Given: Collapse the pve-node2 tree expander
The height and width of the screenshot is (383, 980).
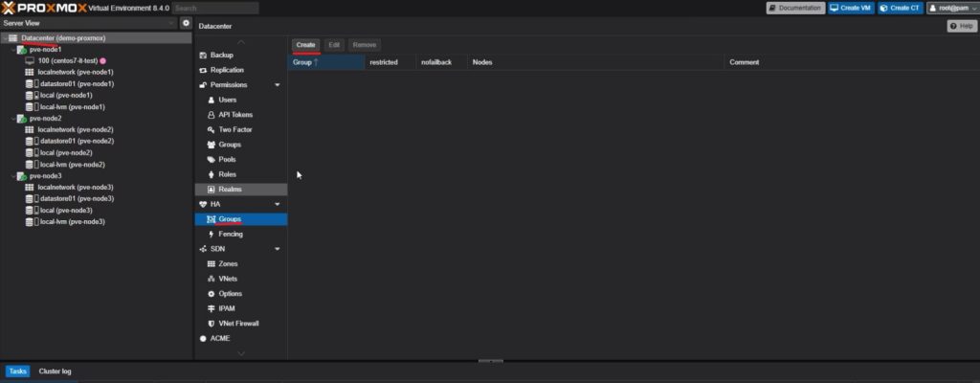Looking at the screenshot, I should coord(13,119).
